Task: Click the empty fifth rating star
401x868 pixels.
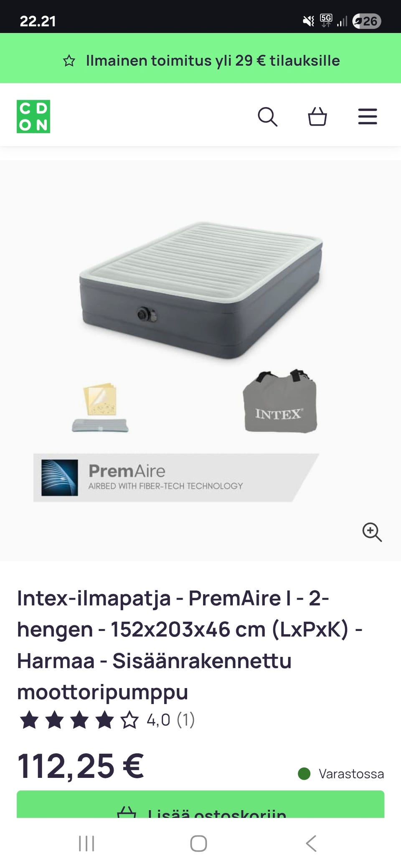Action: [129, 720]
